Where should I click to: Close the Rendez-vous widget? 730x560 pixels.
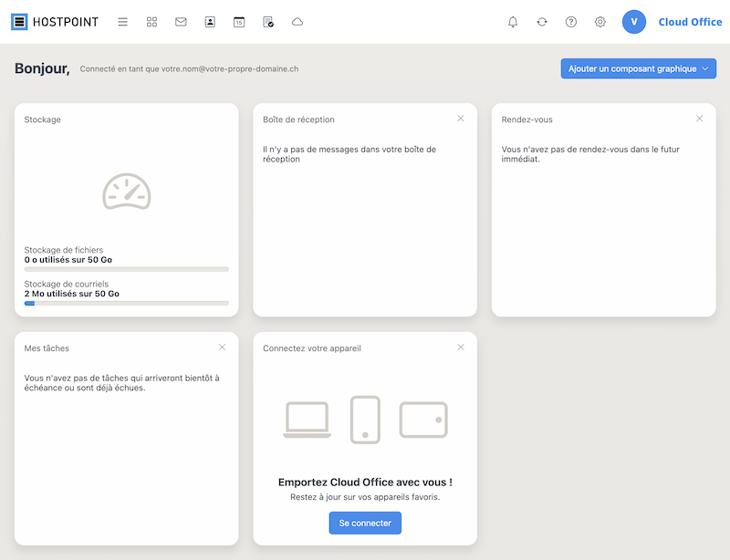(x=699, y=119)
